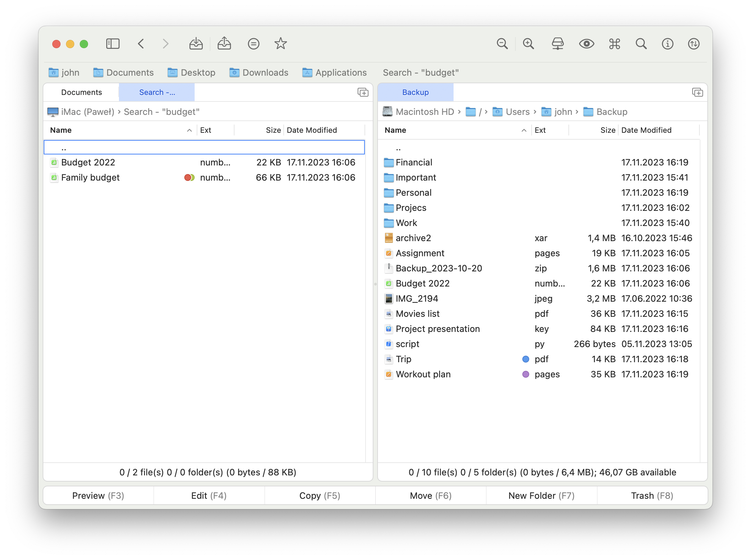Open hotkeys via the command key icon
The width and height of the screenshot is (751, 560).
coord(614,44)
